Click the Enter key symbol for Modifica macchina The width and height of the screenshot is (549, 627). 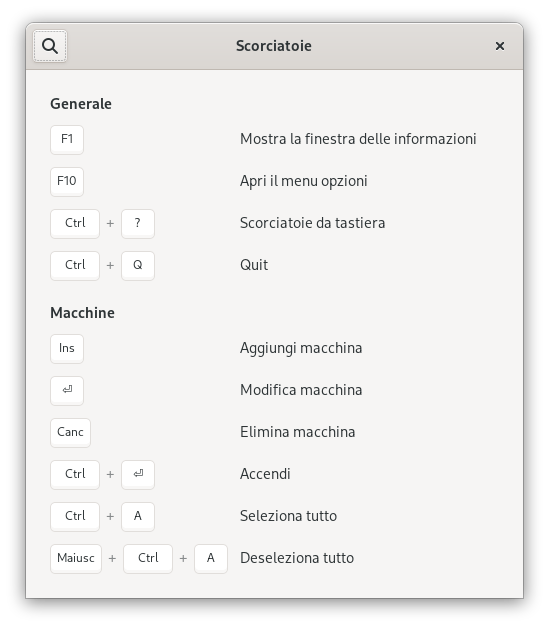pos(67,390)
